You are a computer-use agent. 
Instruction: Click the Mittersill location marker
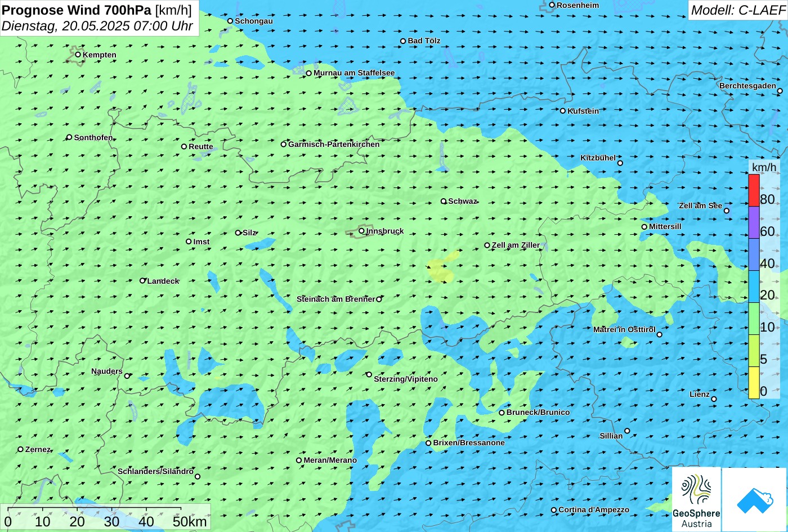(644, 227)
